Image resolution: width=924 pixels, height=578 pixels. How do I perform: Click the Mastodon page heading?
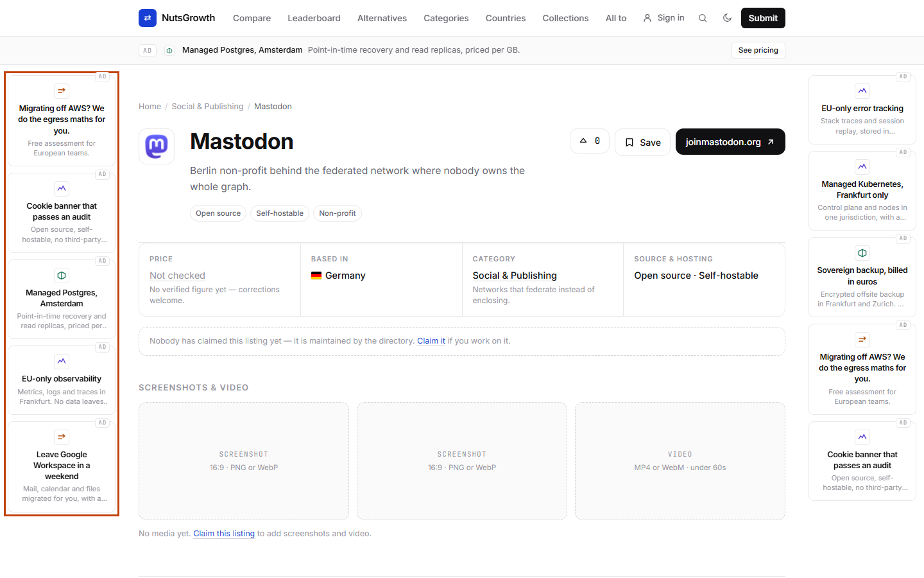242,141
